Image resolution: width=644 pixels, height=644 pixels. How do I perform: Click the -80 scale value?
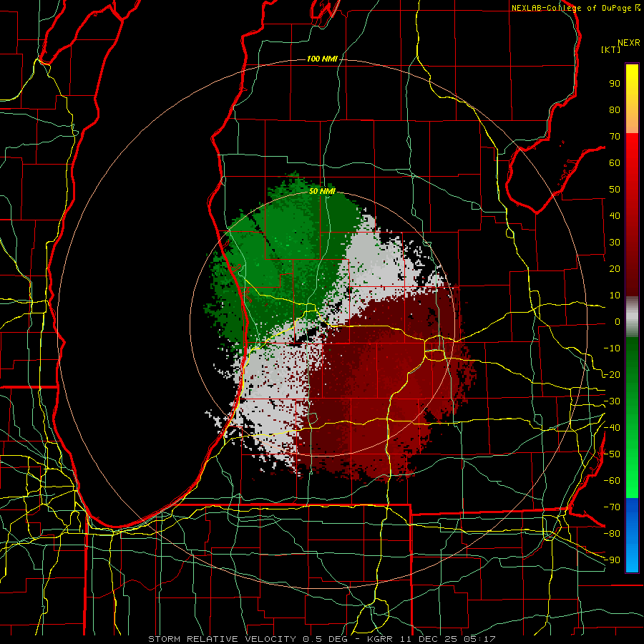point(612,534)
